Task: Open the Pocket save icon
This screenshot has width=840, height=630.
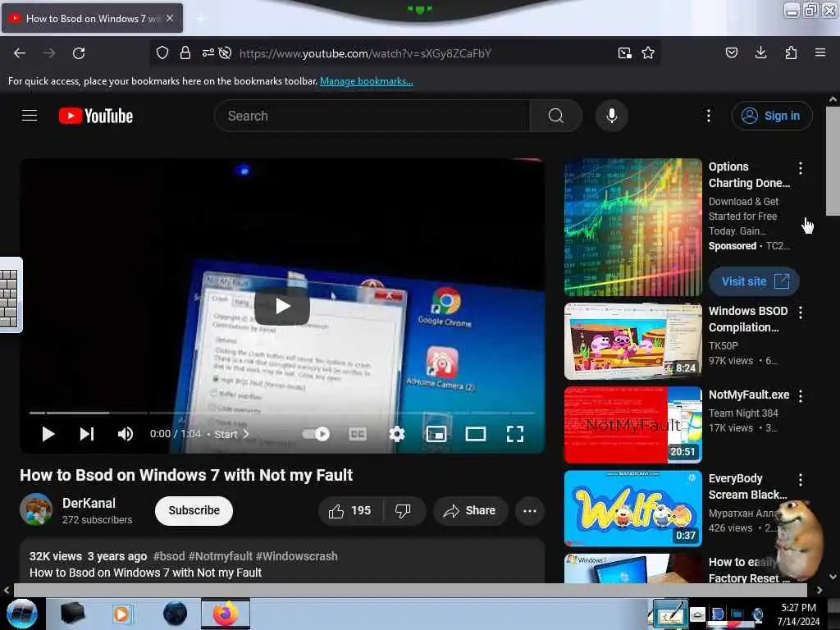Action: [x=732, y=52]
